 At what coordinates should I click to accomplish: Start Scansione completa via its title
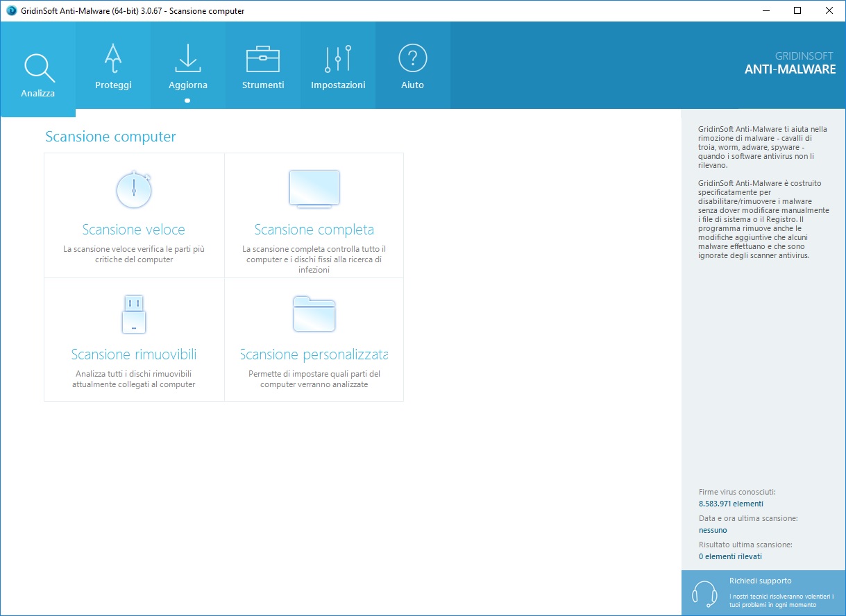point(314,230)
